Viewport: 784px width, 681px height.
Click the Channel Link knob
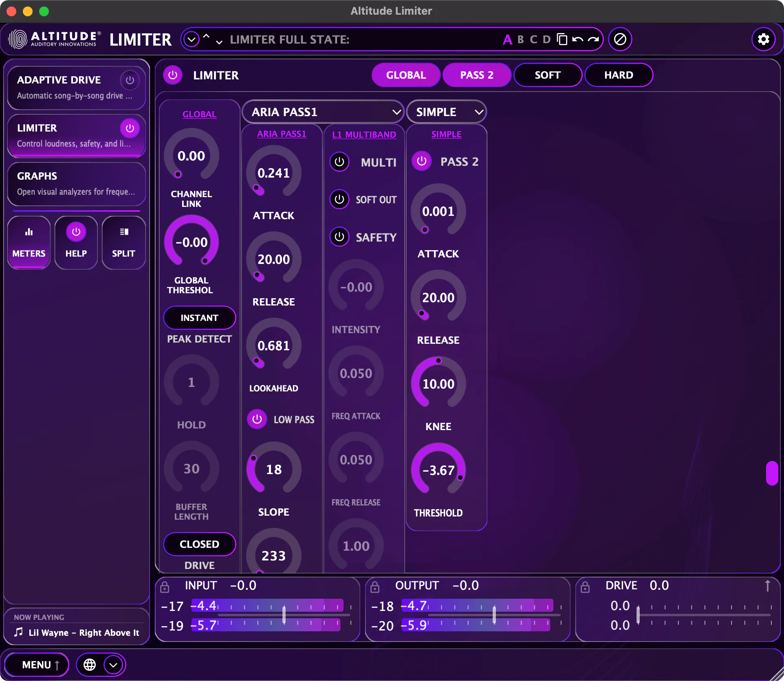pyautogui.click(x=191, y=156)
